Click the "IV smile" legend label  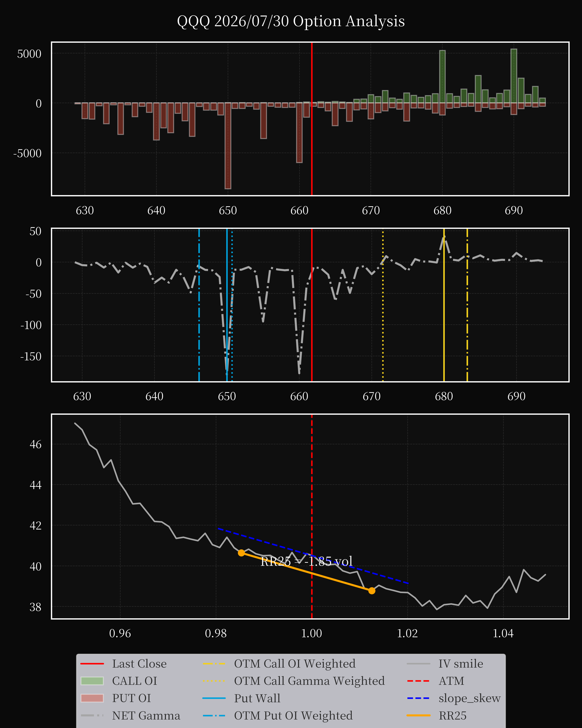(461, 663)
